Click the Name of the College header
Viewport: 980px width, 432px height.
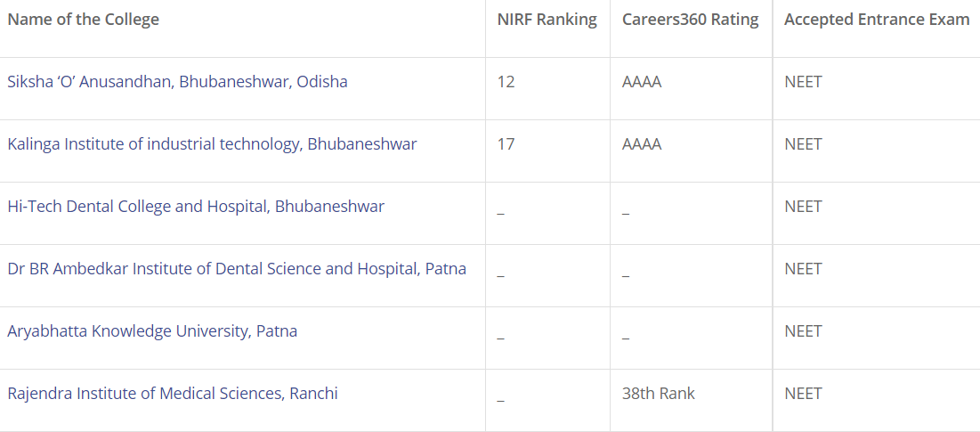tap(83, 20)
